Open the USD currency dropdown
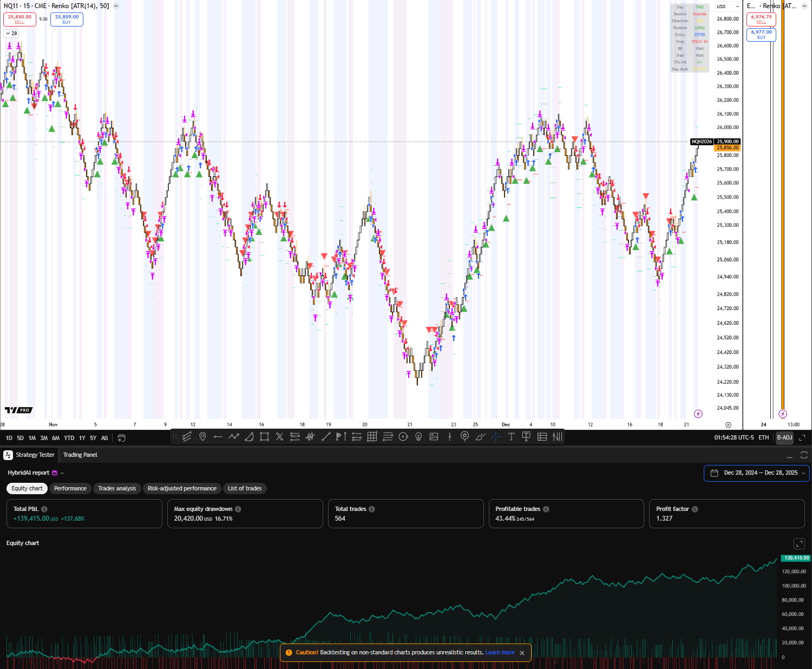Screen dimensions: 812x669 728,6
